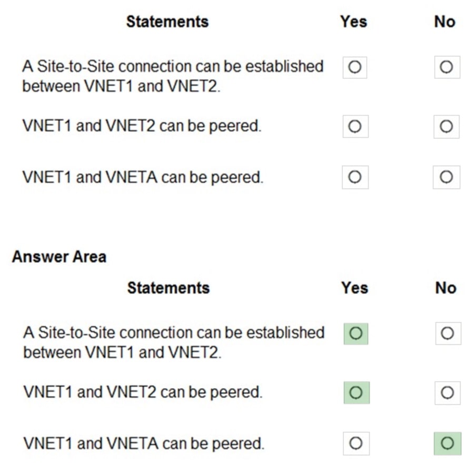Click highlighted Yes for VNET1/VNET2 peering in Answer Area
Viewport: 476px width, 471px height.
pyautogui.click(x=356, y=393)
